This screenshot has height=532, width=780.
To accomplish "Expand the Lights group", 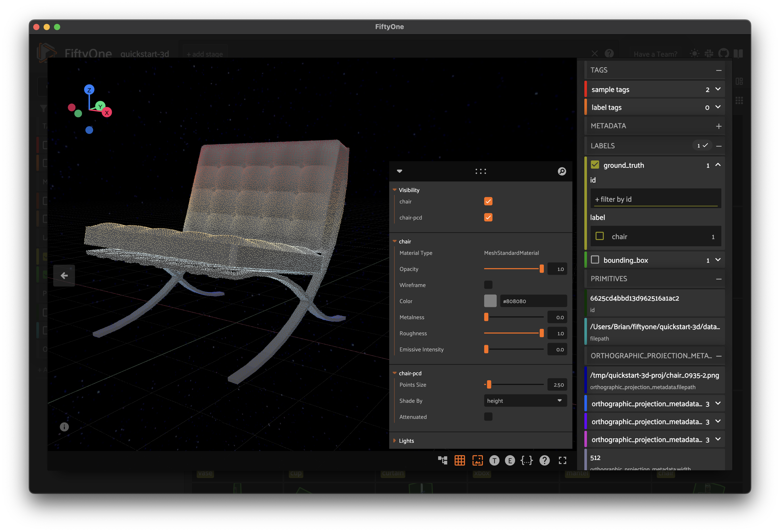I will (x=395, y=441).
